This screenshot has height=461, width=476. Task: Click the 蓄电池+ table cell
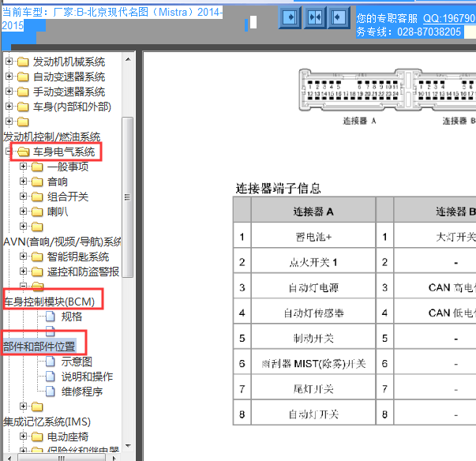pos(313,237)
